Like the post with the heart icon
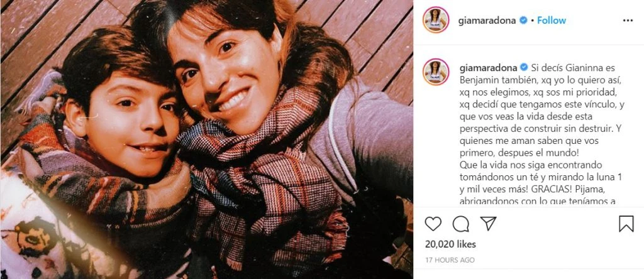Viewport: 644px width, 279px height. (x=433, y=224)
